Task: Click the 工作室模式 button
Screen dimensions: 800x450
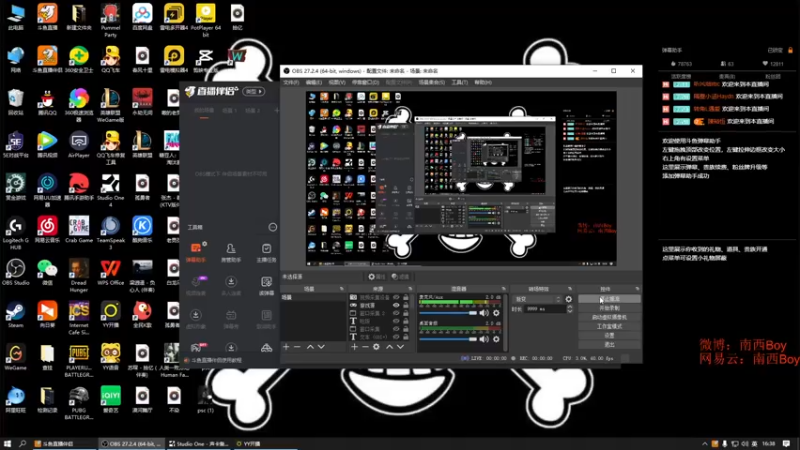Action: tap(609, 327)
